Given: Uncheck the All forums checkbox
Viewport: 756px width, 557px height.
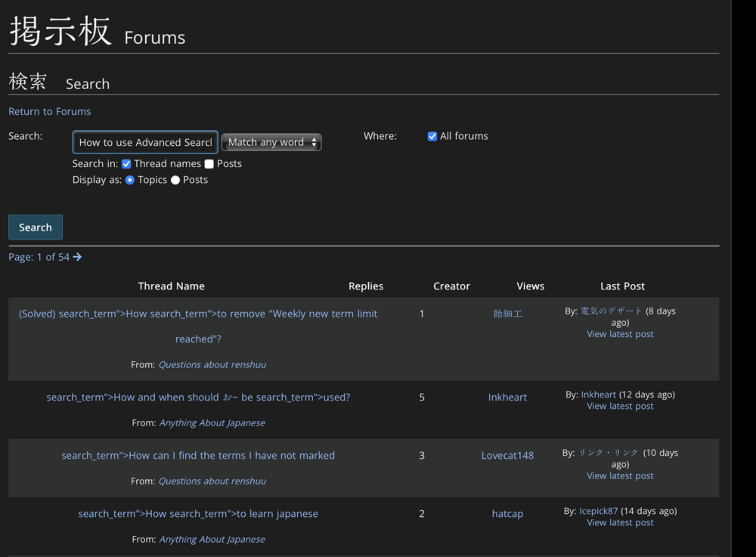Looking at the screenshot, I should click(x=432, y=136).
